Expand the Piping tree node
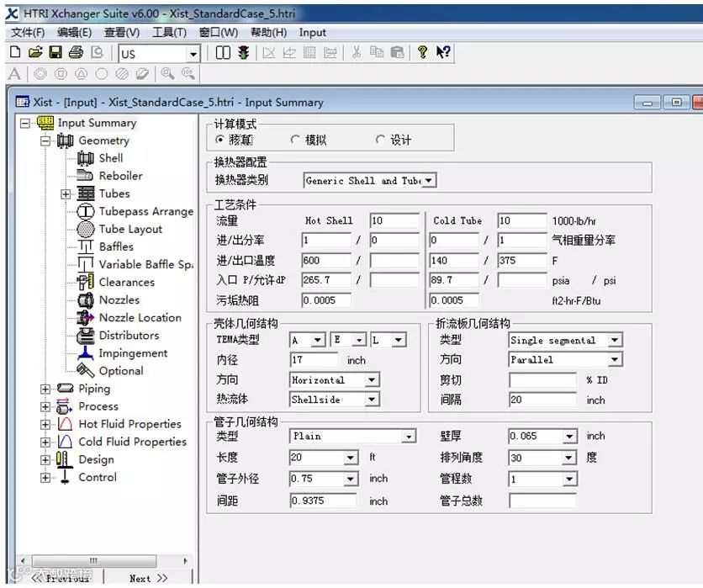 [45, 389]
